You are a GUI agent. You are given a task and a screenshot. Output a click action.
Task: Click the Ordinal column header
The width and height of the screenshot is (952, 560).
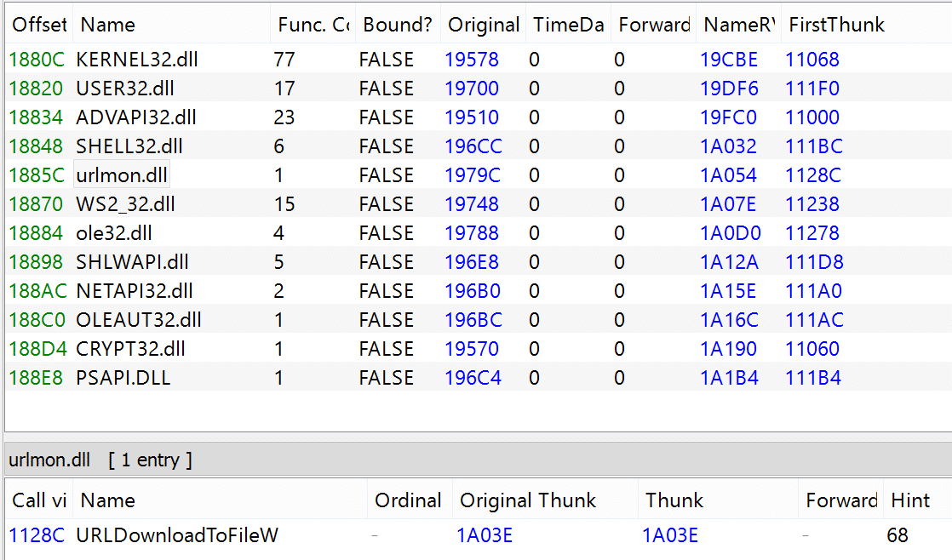410,500
